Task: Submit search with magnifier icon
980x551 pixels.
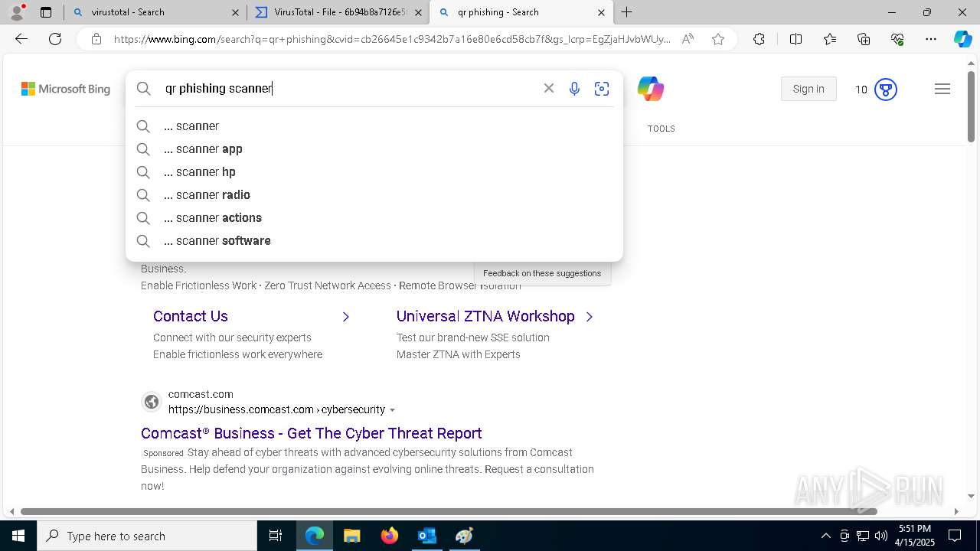Action: point(144,89)
